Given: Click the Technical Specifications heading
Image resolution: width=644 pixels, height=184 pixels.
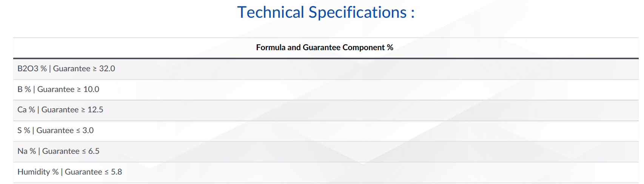Looking at the screenshot, I should (326, 12).
